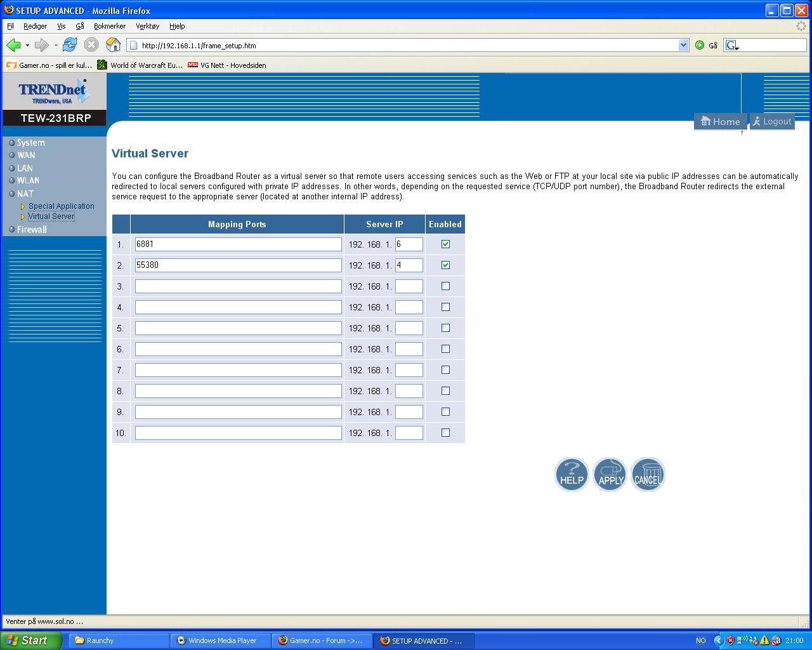Open the Vis menu
This screenshot has height=650, width=812.
click(x=62, y=26)
